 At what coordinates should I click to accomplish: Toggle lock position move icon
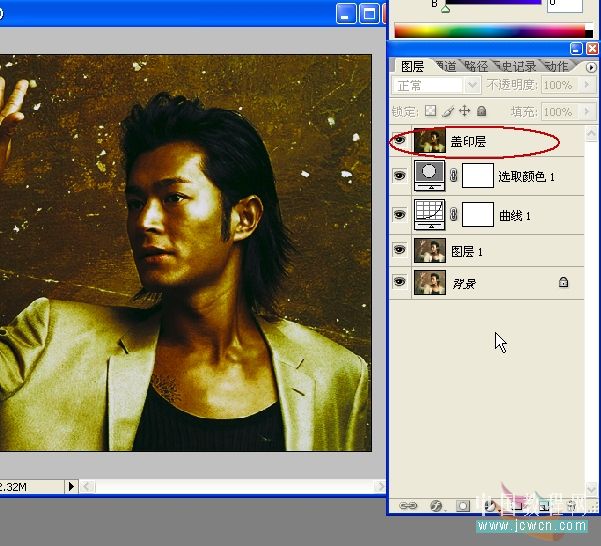pyautogui.click(x=465, y=111)
